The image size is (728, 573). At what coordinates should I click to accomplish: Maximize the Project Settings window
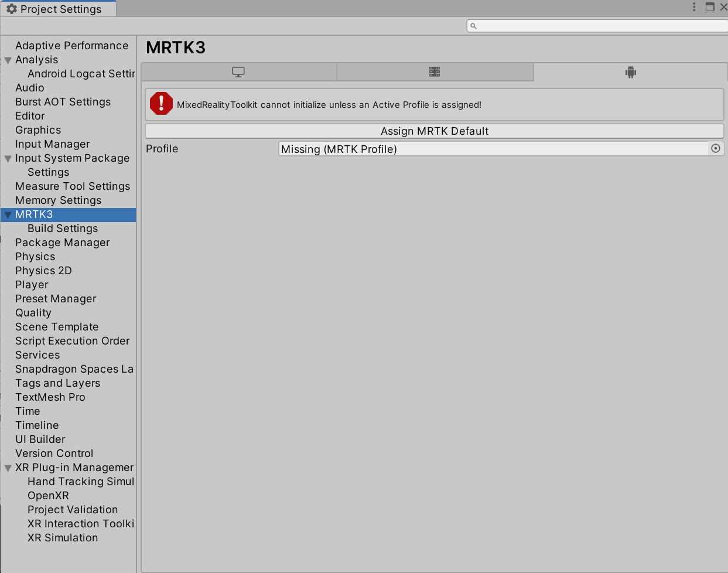pyautogui.click(x=710, y=7)
